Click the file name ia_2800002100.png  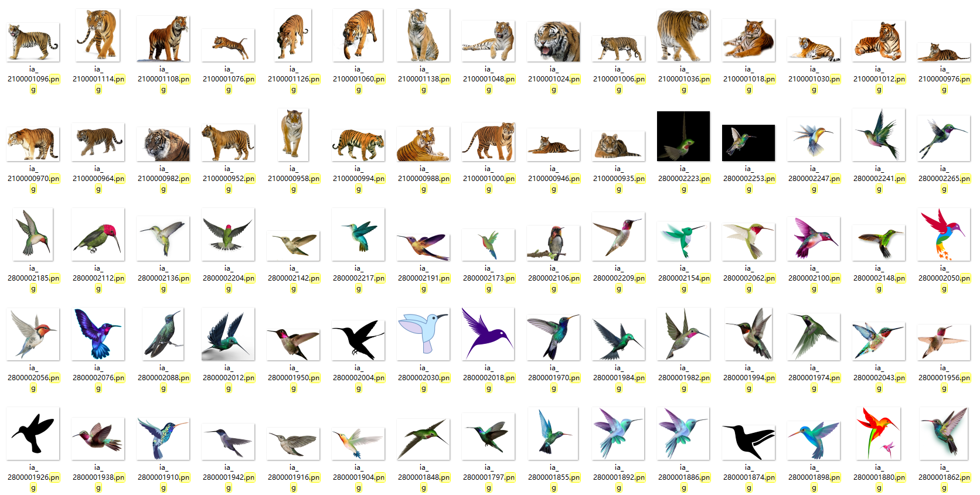pos(814,278)
